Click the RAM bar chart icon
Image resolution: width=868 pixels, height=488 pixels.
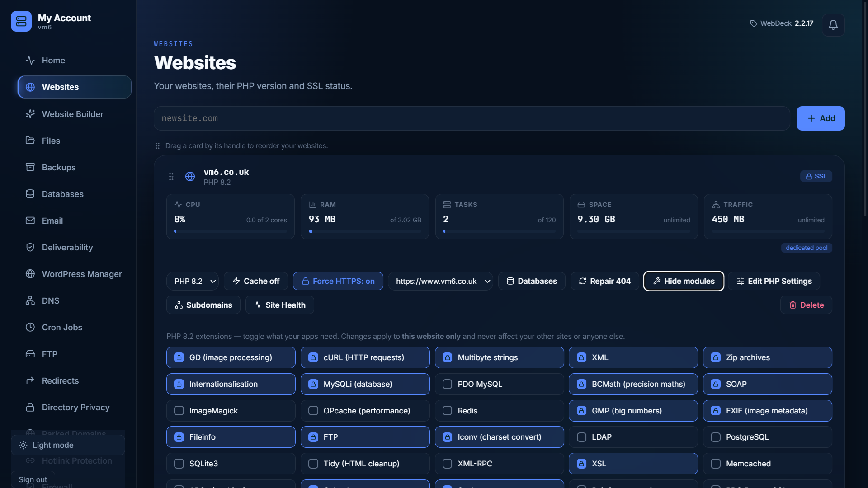tap(312, 205)
